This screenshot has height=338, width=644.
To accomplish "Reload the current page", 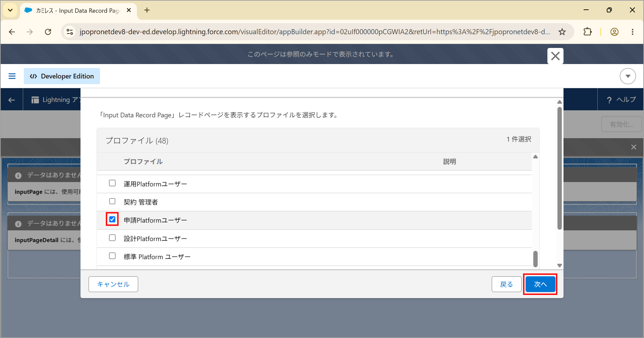I will point(48,32).
